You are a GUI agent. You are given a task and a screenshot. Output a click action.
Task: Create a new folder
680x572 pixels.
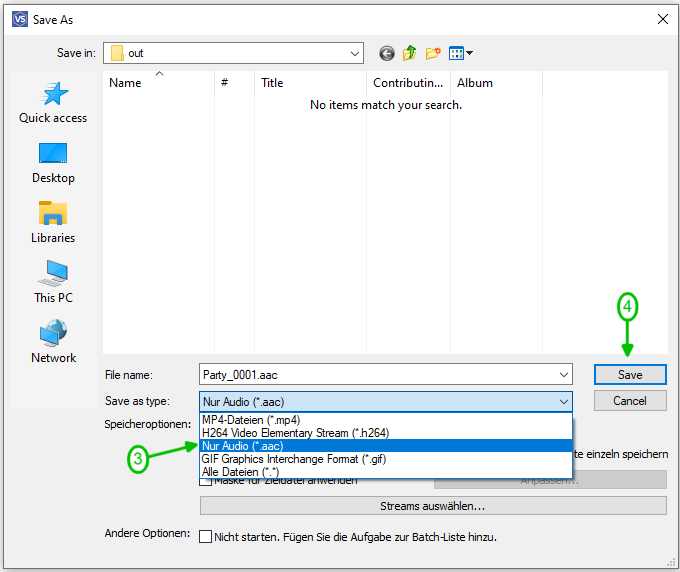pyautogui.click(x=433, y=53)
